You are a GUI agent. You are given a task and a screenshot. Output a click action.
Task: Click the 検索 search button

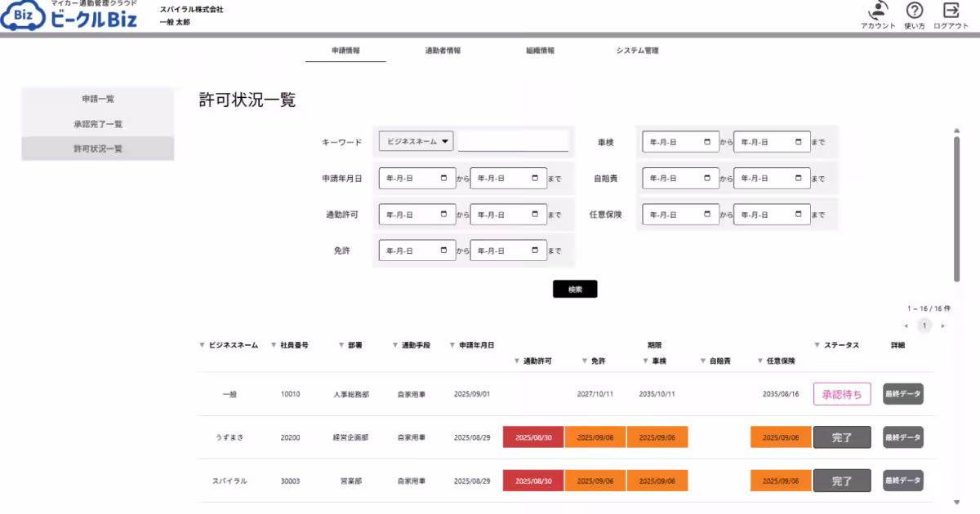(575, 289)
